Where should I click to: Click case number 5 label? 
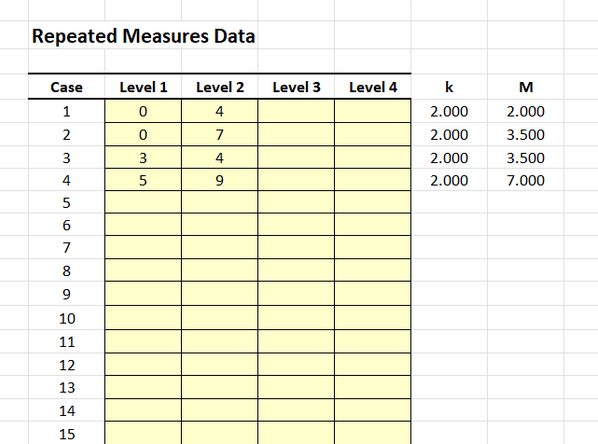click(x=66, y=203)
